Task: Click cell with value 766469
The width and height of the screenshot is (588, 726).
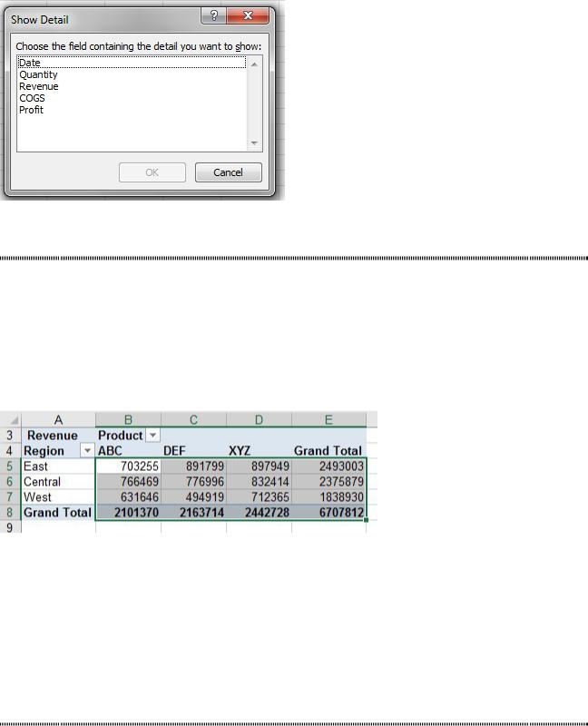Action: pos(128,482)
